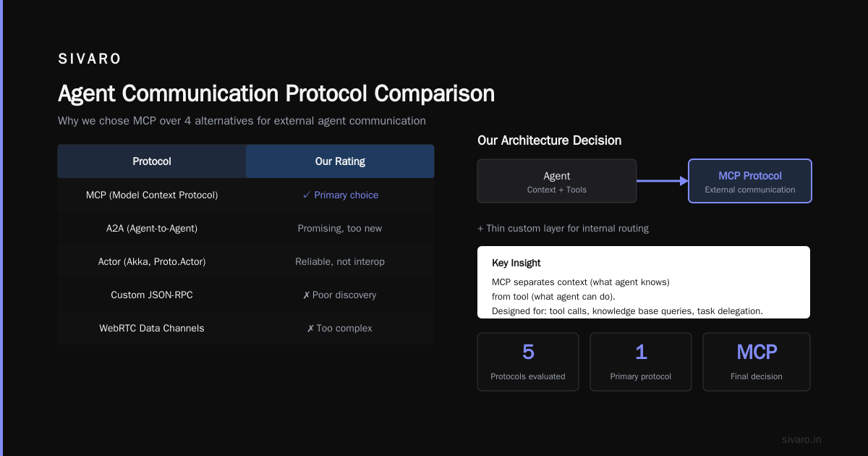
Task: Click the Our Architecture Decision heading
Action: pos(549,140)
